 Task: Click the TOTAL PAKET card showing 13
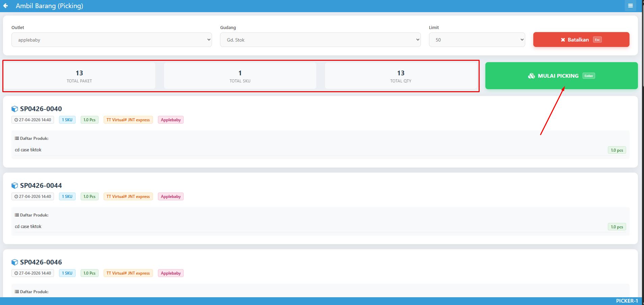[x=79, y=76]
